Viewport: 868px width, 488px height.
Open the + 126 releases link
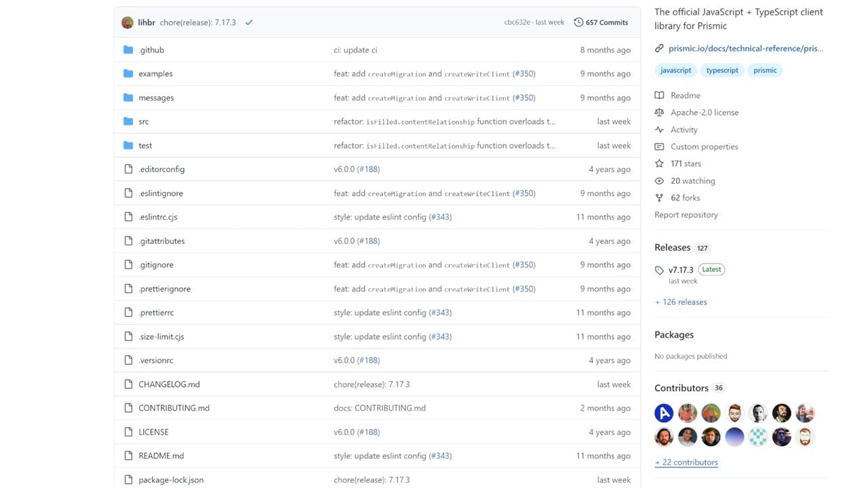681,302
